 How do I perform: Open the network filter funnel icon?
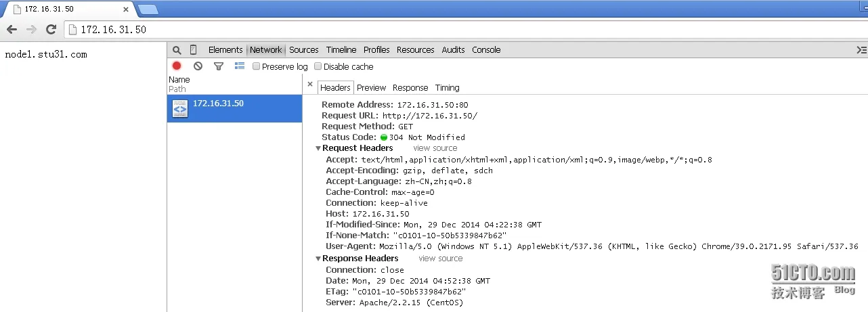(218, 66)
